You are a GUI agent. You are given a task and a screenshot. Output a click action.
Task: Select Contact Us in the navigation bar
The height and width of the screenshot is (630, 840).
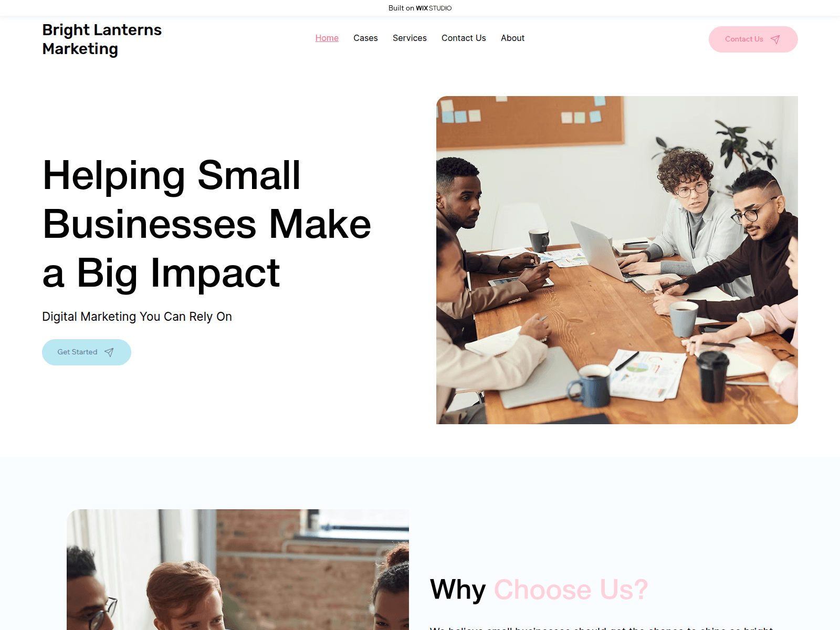click(464, 38)
